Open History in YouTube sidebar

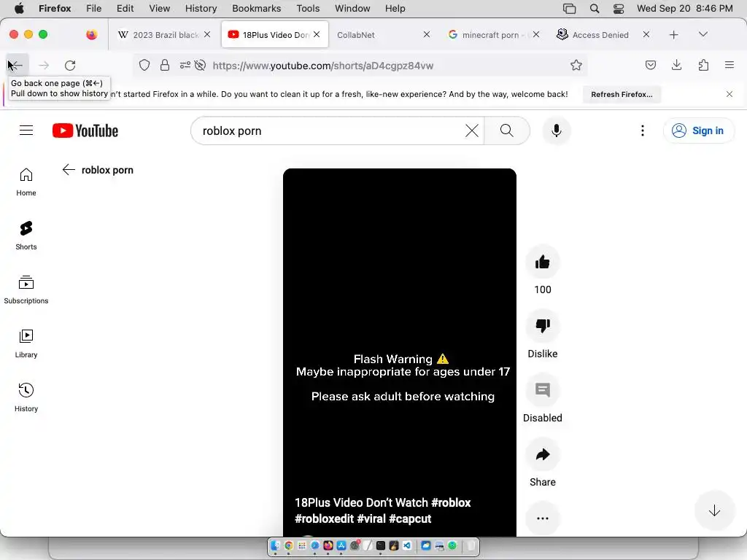click(x=26, y=397)
